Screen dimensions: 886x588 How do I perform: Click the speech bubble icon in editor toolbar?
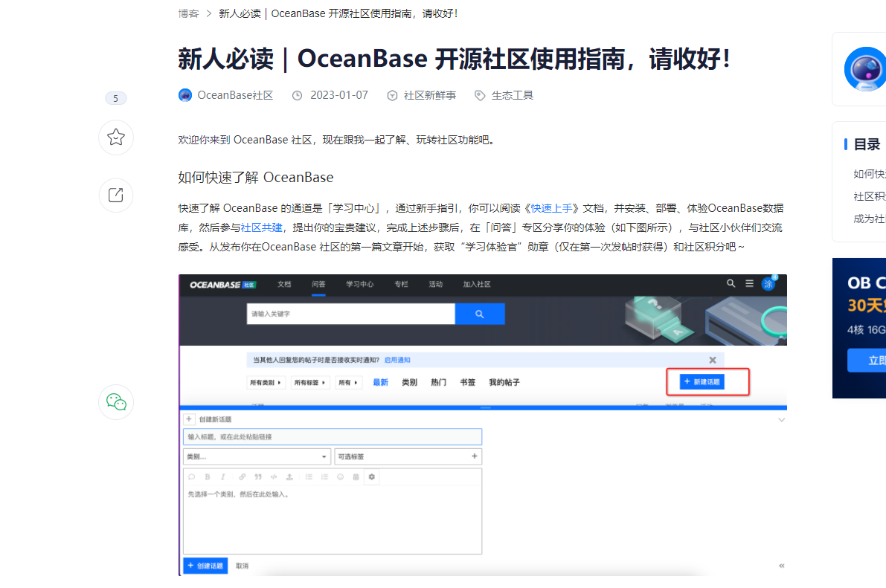191,477
